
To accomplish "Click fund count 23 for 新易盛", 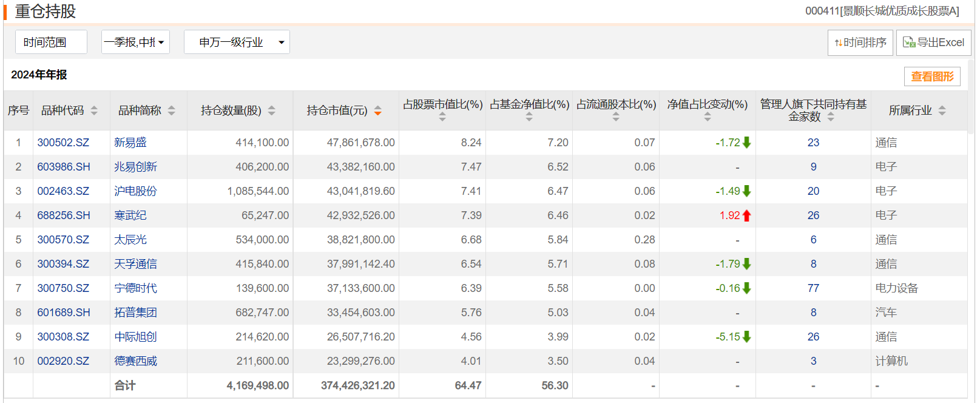I will pyautogui.click(x=813, y=143).
